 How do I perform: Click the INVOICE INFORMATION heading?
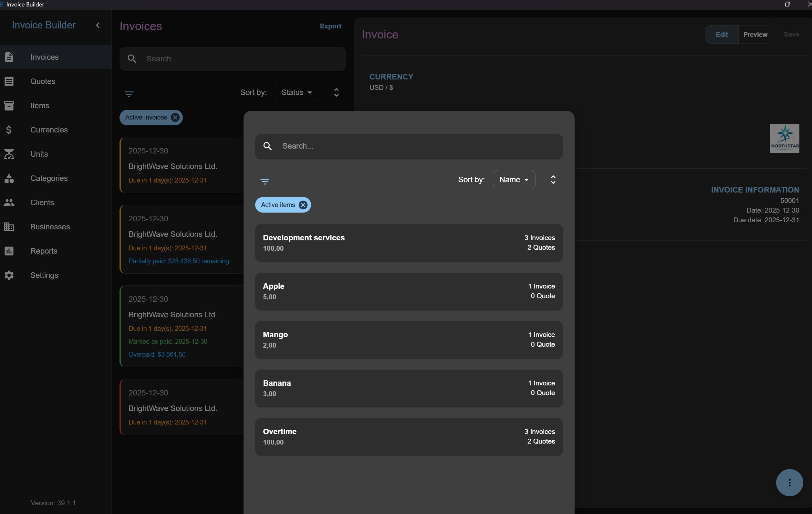pyautogui.click(x=755, y=190)
